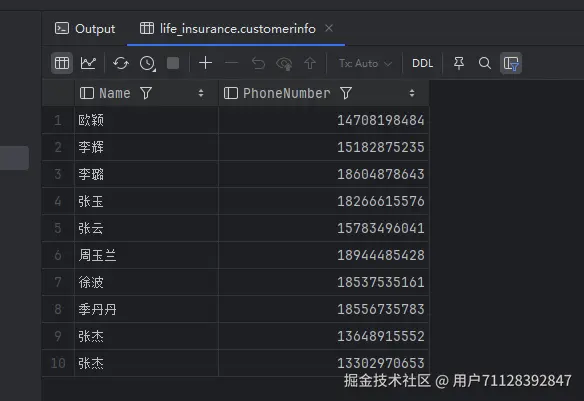Click the DDL button
Screen dimensions: 584x401
[x=422, y=63]
